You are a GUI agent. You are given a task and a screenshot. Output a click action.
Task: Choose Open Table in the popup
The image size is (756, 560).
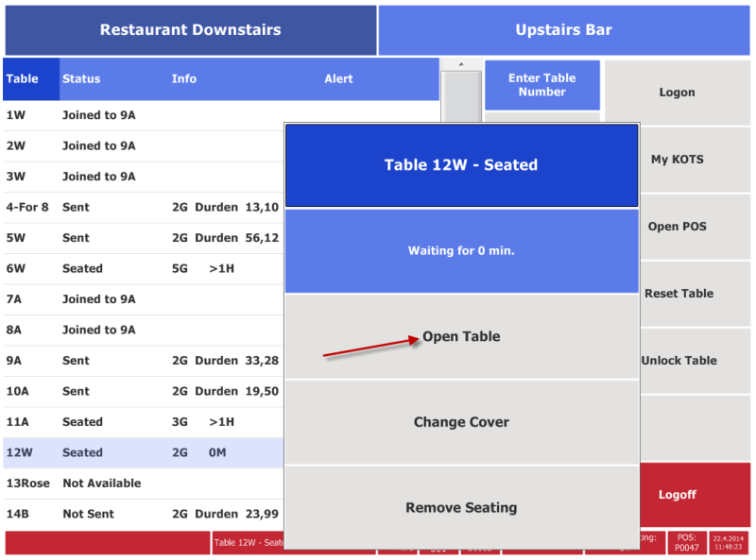[x=462, y=336]
